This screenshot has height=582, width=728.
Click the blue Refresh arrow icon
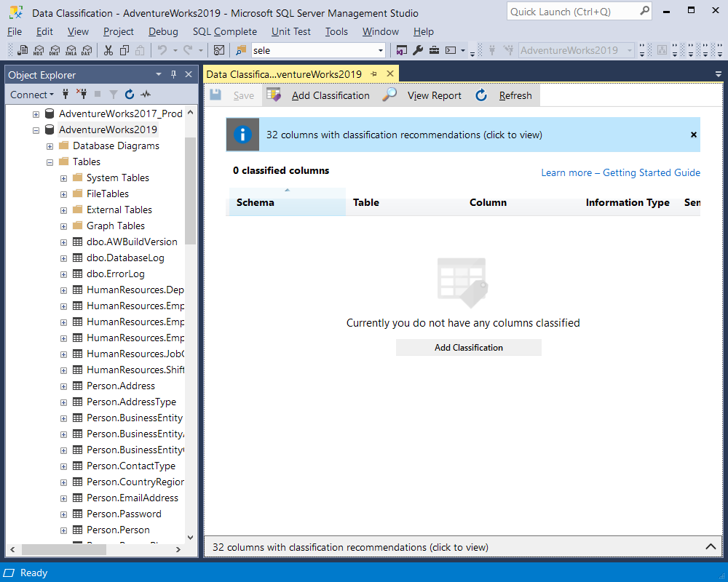pyautogui.click(x=481, y=95)
